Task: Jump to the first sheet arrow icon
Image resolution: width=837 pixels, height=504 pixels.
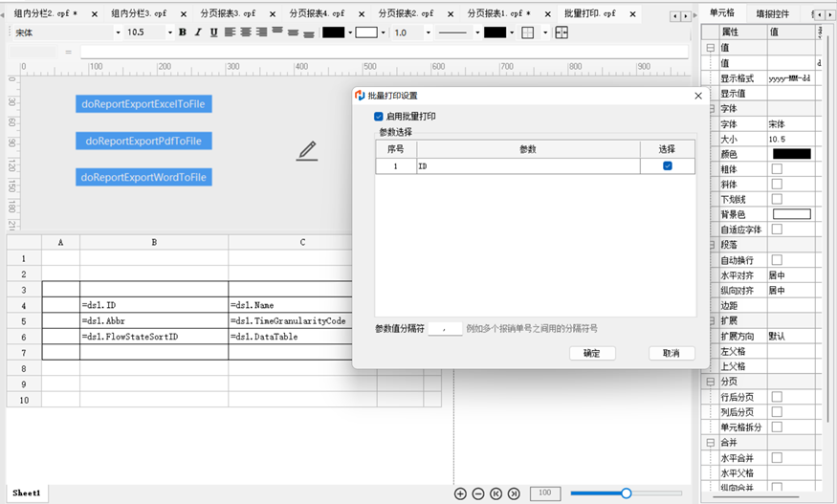Action: (496, 493)
